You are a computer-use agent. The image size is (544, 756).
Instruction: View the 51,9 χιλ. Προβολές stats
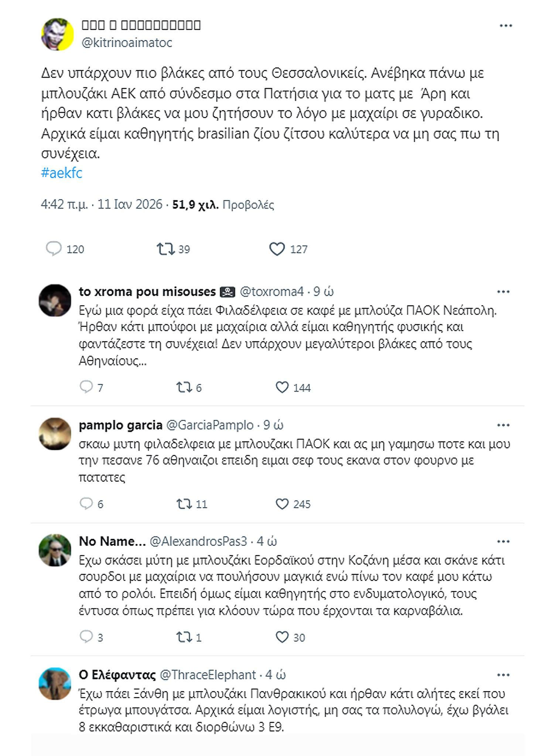pyautogui.click(x=223, y=205)
